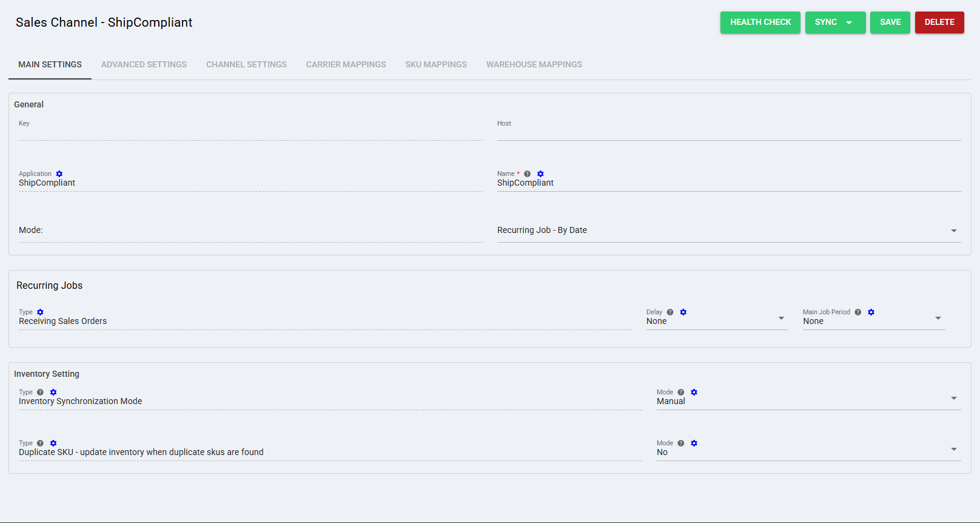The width and height of the screenshot is (980, 523).
Task: Click the Inventory Setting section heading
Action: pos(47,374)
